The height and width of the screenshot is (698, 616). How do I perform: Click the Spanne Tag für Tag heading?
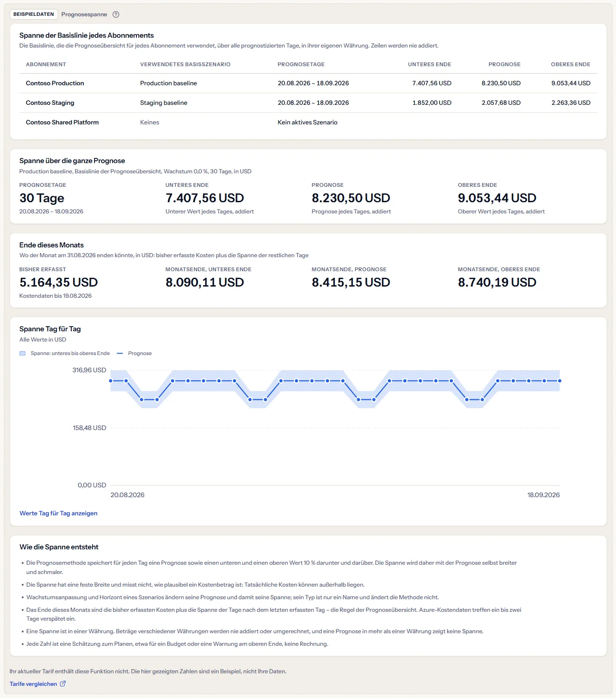click(x=50, y=329)
